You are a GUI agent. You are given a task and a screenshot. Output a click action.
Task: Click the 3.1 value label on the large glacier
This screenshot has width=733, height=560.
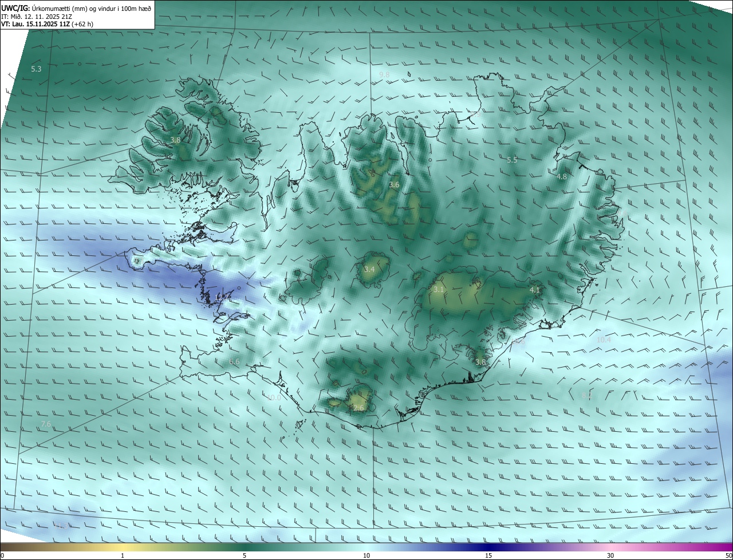439,290
